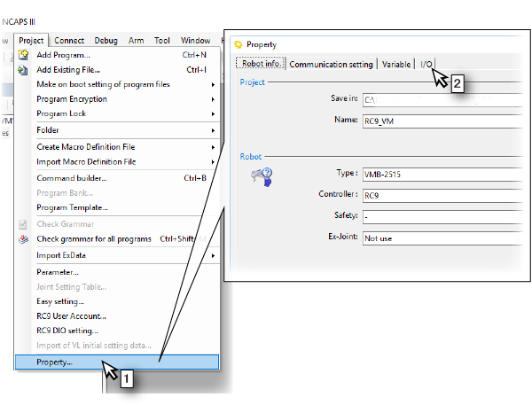This screenshot has height=405, width=532.
Task: Choose Command builder... menu entry
Action: tap(72, 177)
